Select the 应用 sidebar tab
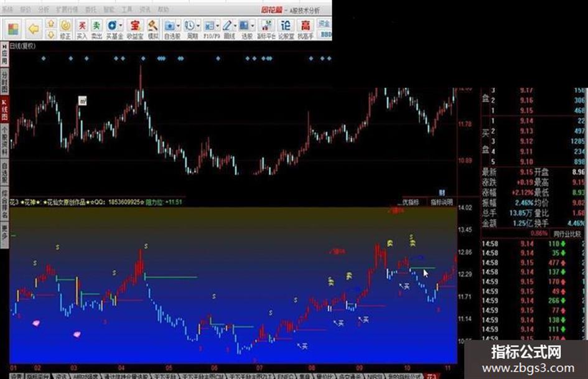This screenshot has width=588, height=379. point(4,54)
